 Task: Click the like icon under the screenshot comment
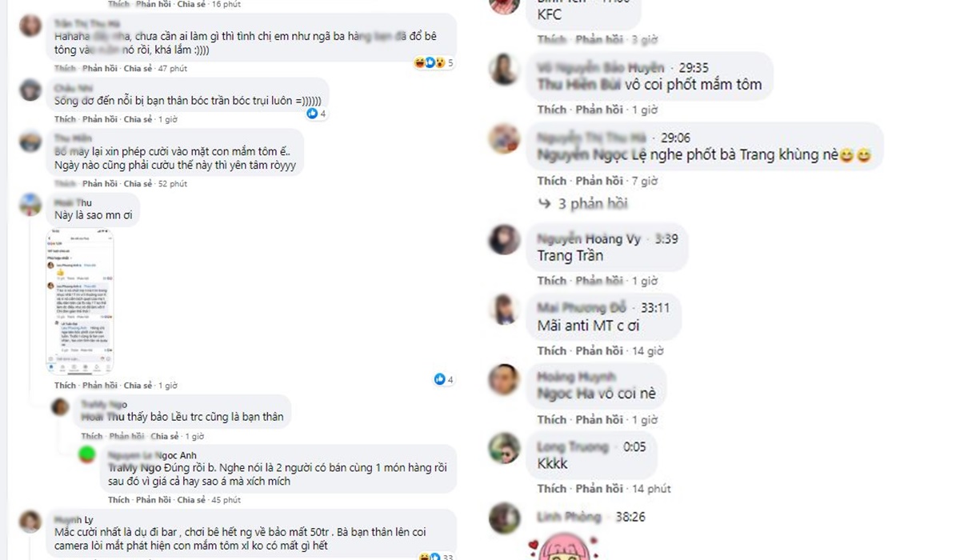[439, 379]
